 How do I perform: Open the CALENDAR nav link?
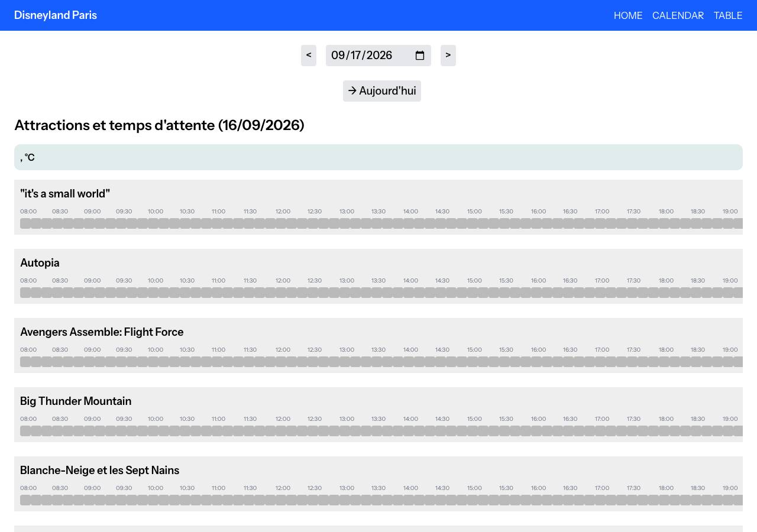pyautogui.click(x=678, y=15)
